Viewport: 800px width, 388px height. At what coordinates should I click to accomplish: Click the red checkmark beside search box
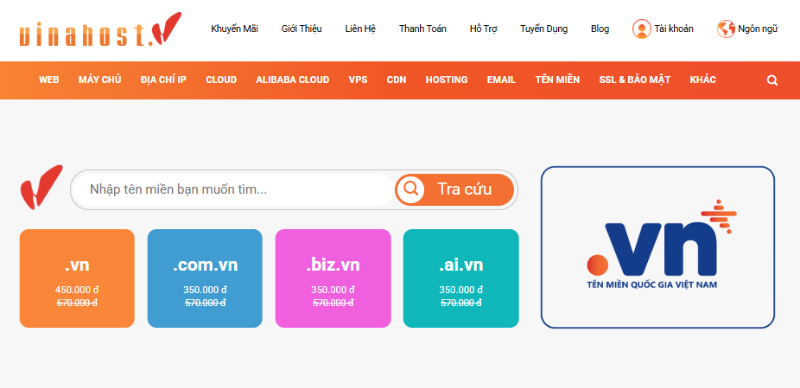41,187
